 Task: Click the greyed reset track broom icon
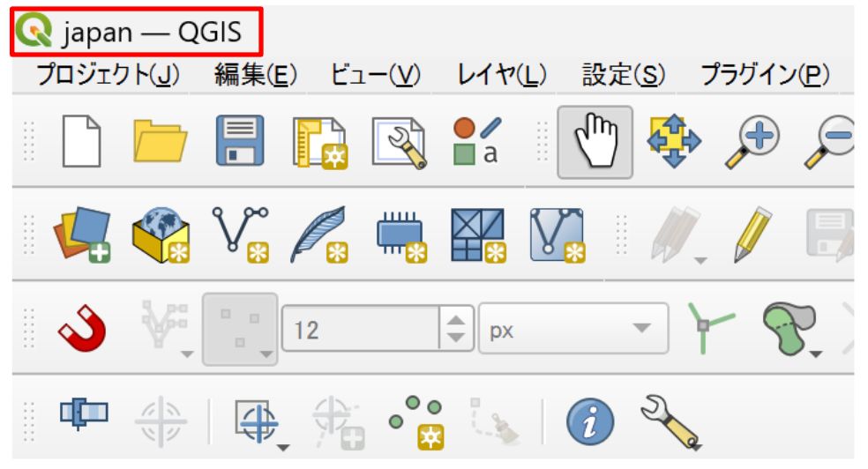click(495, 421)
